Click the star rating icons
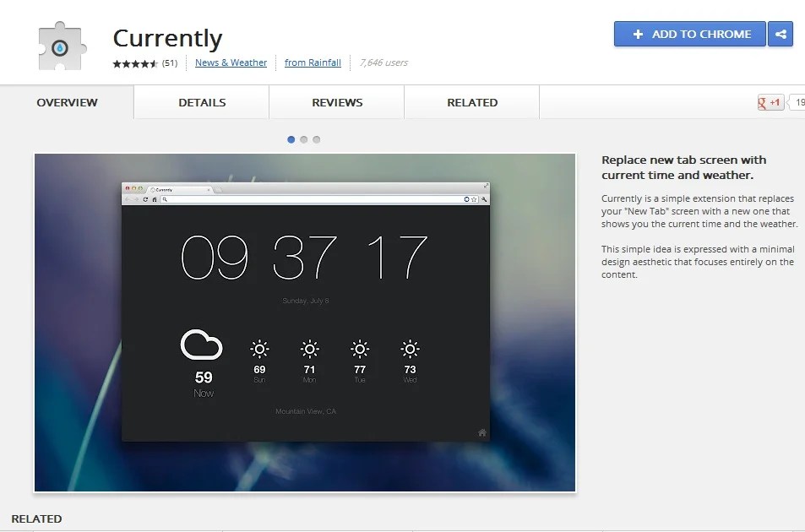The height and width of the screenshot is (532, 805). [x=135, y=63]
